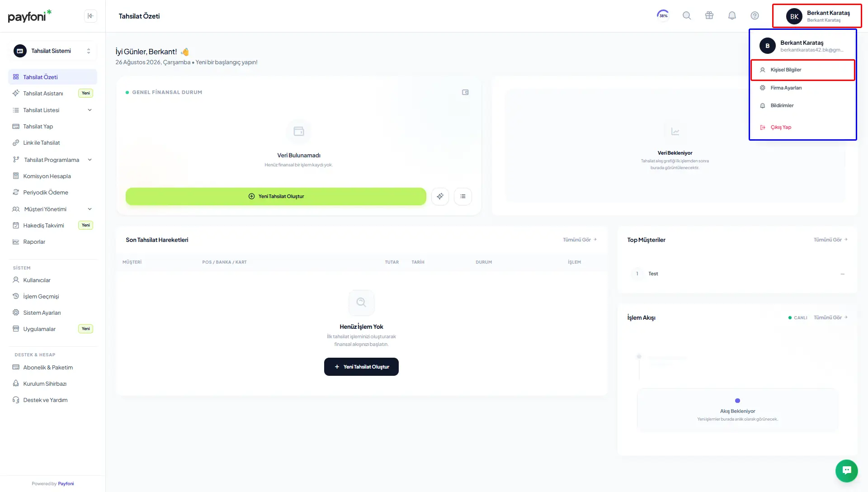Click the list icon beside sparkle button

[462, 196]
